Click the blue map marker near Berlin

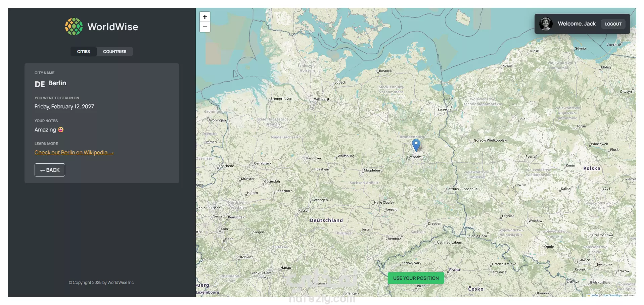pos(416,145)
